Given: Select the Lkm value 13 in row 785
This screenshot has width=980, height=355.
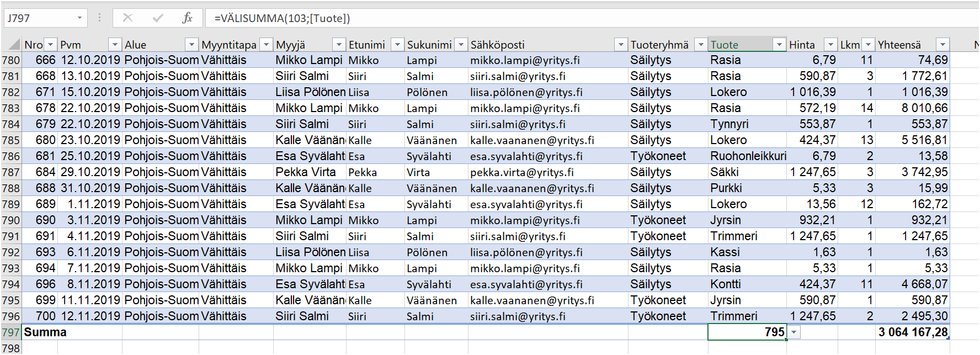Looking at the screenshot, I should click(x=856, y=140).
